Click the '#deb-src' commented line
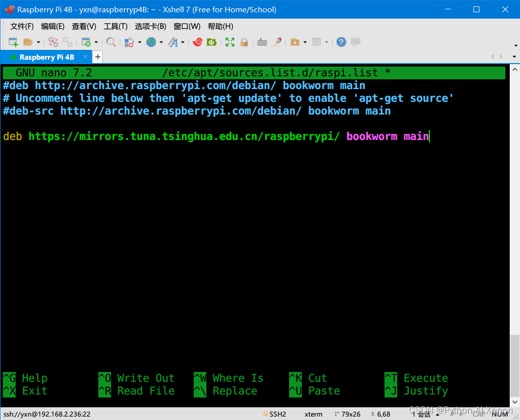Screen dimensions: 520x420 point(197,111)
